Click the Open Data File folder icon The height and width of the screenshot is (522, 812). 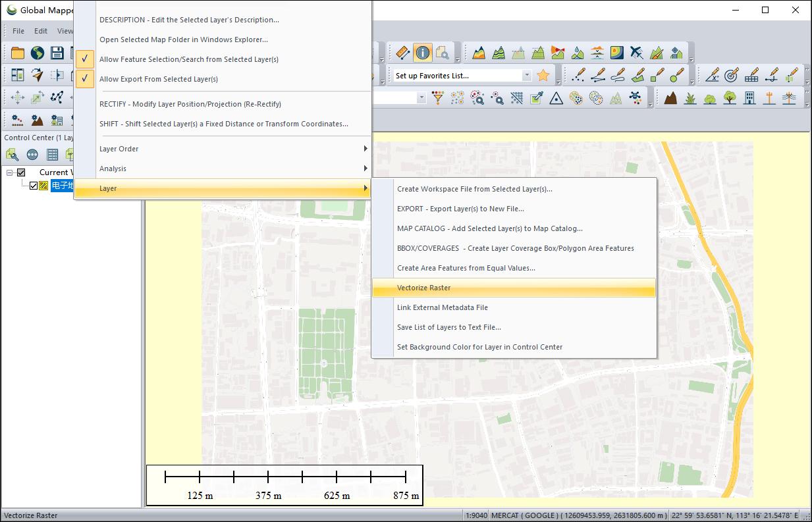[x=17, y=53]
